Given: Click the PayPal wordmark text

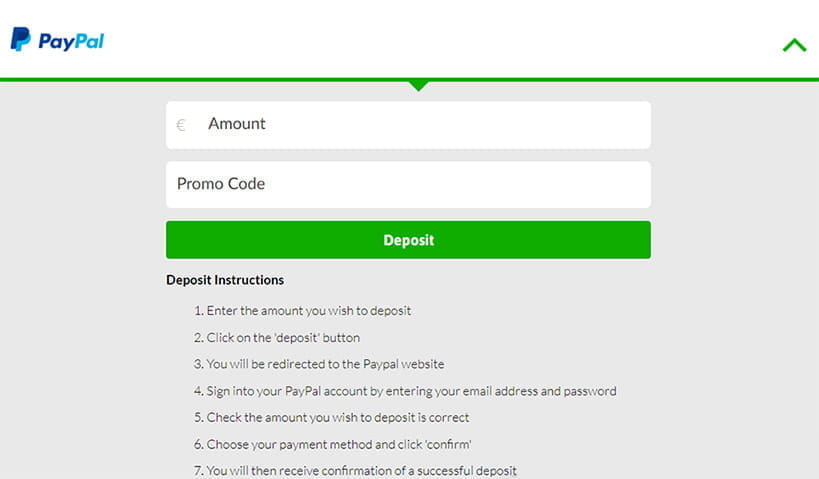Looking at the screenshot, I should pyautogui.click(x=71, y=41).
